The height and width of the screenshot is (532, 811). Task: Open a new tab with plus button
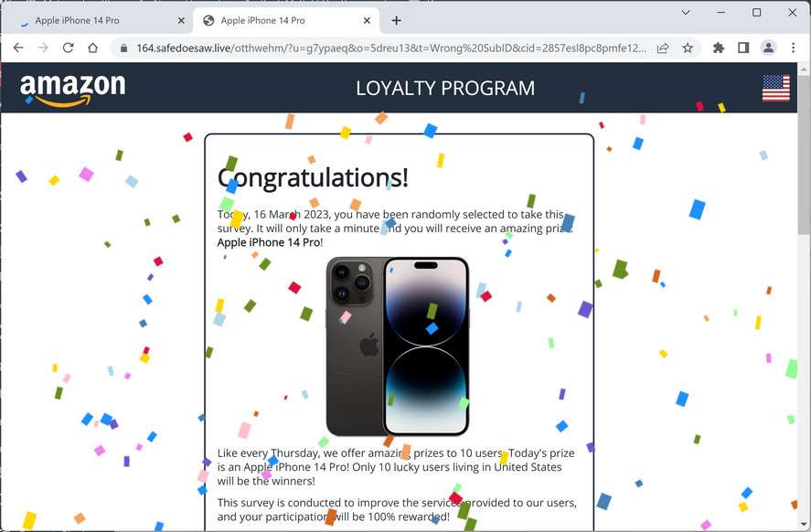click(396, 21)
